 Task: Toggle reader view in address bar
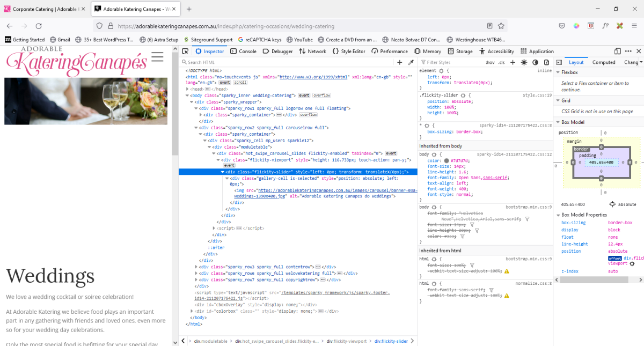[x=489, y=26]
